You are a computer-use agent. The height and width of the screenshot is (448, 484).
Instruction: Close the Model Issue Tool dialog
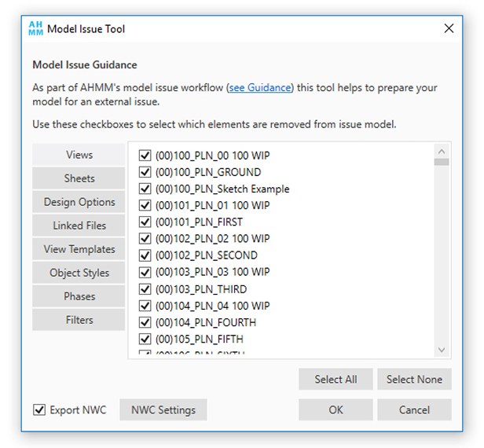click(449, 28)
